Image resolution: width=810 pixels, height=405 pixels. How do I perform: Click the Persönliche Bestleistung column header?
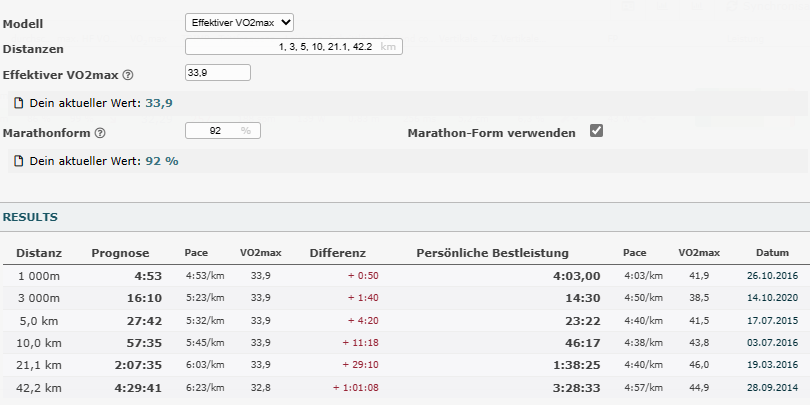[492, 253]
